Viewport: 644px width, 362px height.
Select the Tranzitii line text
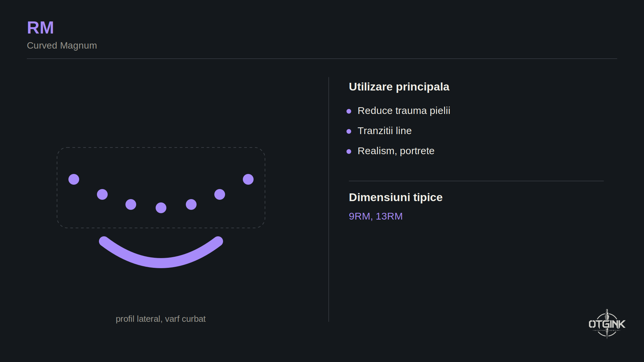click(x=384, y=131)
